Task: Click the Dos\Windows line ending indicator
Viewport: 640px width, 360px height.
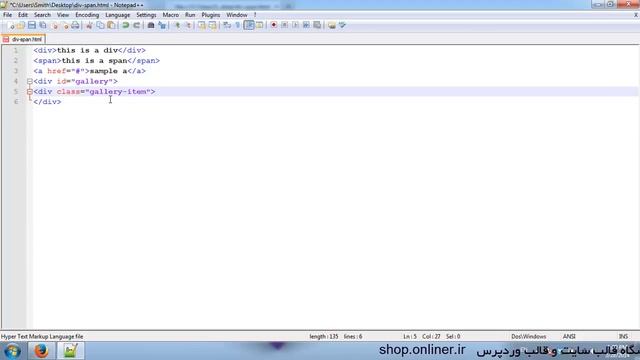Action: [529, 337]
